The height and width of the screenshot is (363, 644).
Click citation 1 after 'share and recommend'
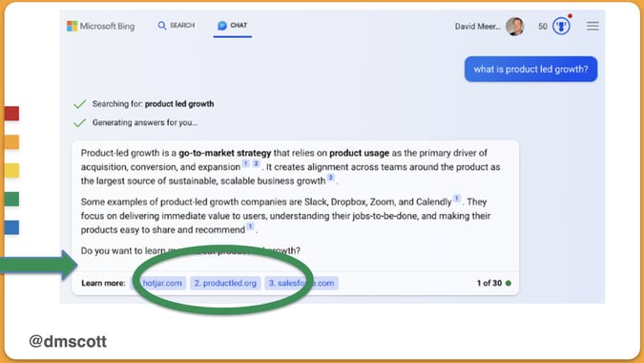pos(250,226)
